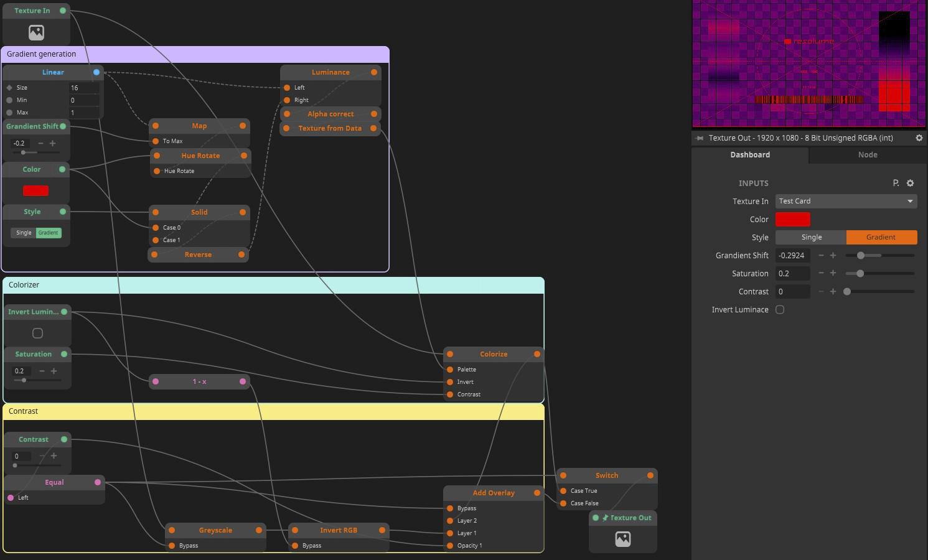Click the pin icon on preview title bar
This screenshot has height=560, width=928.
700,138
